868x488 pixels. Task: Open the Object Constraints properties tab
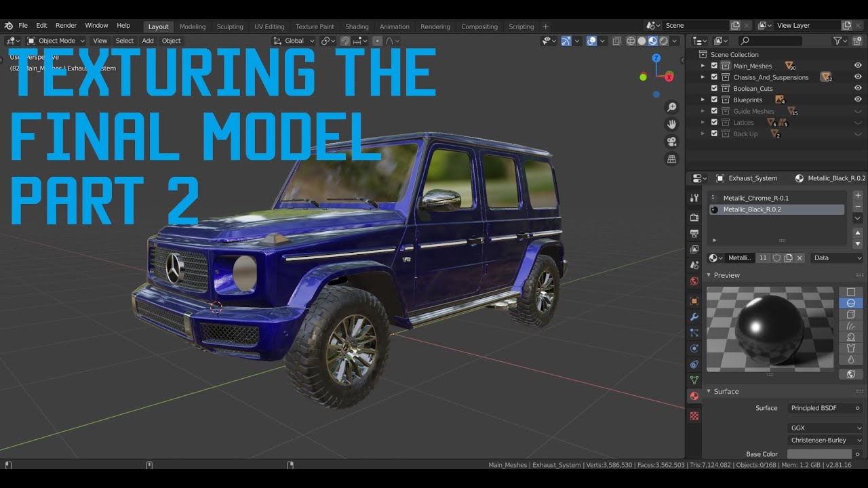(694, 365)
